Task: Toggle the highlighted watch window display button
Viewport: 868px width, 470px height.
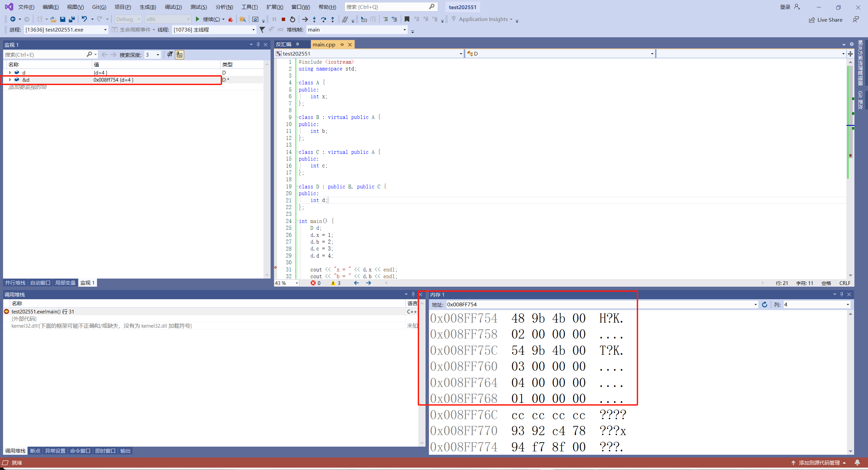Action: coord(179,55)
